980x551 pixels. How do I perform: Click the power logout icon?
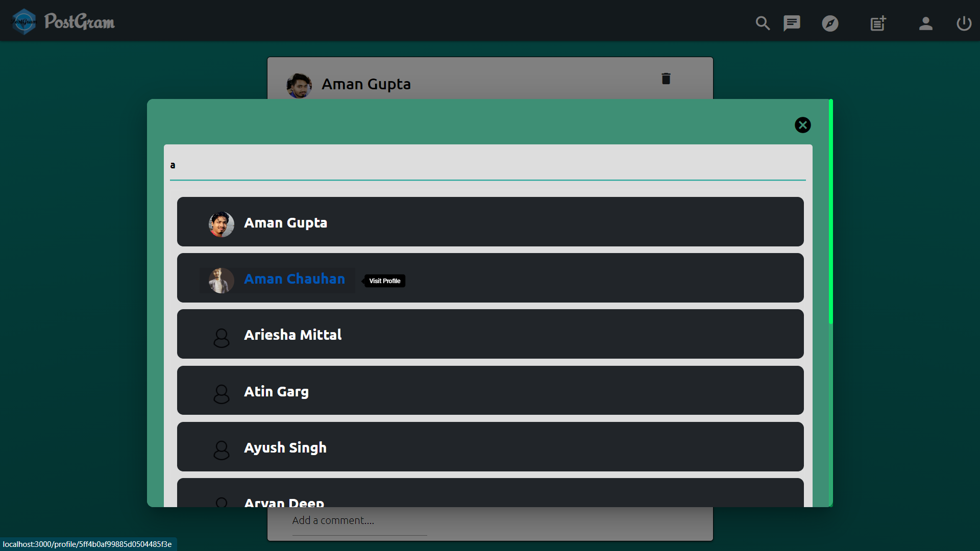(x=964, y=23)
